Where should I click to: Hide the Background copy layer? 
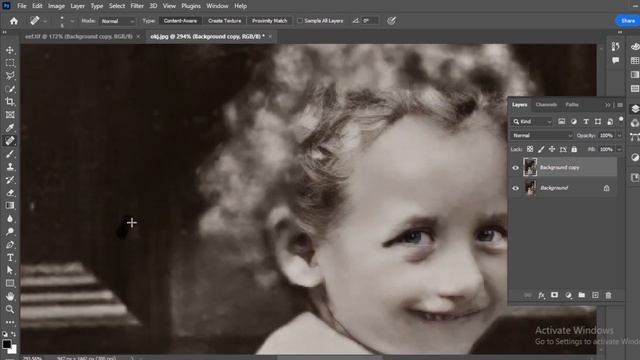coord(516,168)
